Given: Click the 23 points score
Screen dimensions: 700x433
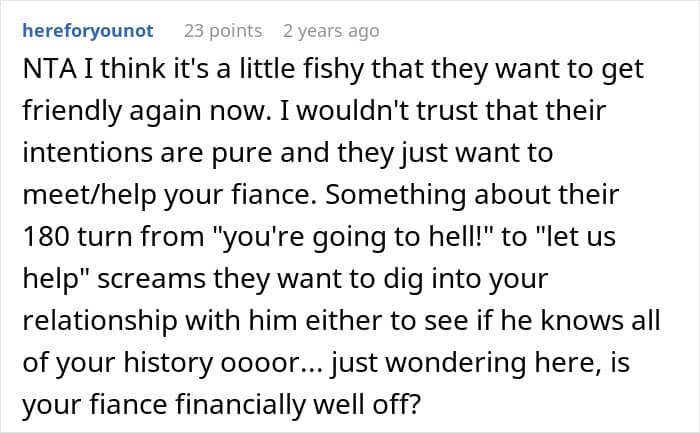Looking at the screenshot, I should (223, 31).
